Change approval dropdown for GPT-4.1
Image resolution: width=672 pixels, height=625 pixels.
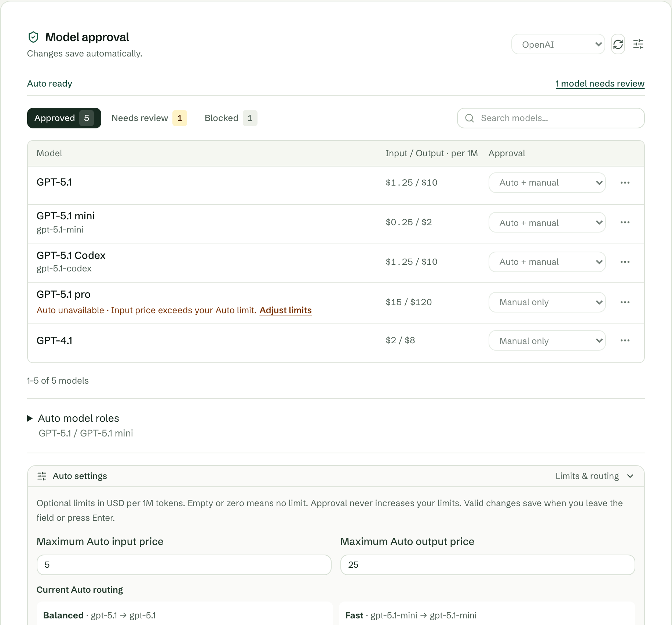[547, 340]
